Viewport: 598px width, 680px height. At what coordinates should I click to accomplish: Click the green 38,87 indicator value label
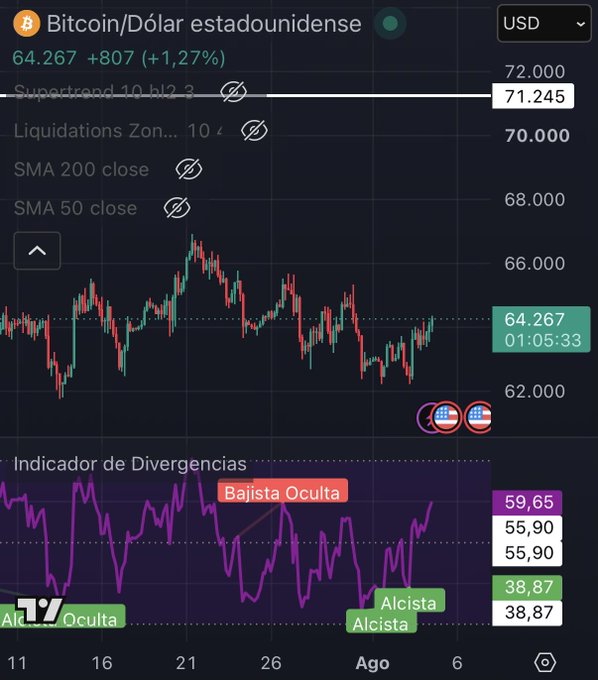tap(527, 587)
